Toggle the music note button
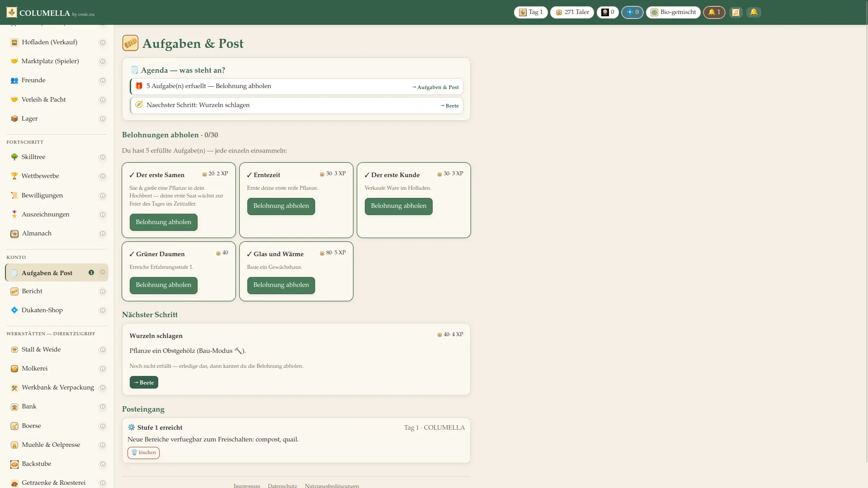This screenshot has height=488, width=868. coord(736,12)
